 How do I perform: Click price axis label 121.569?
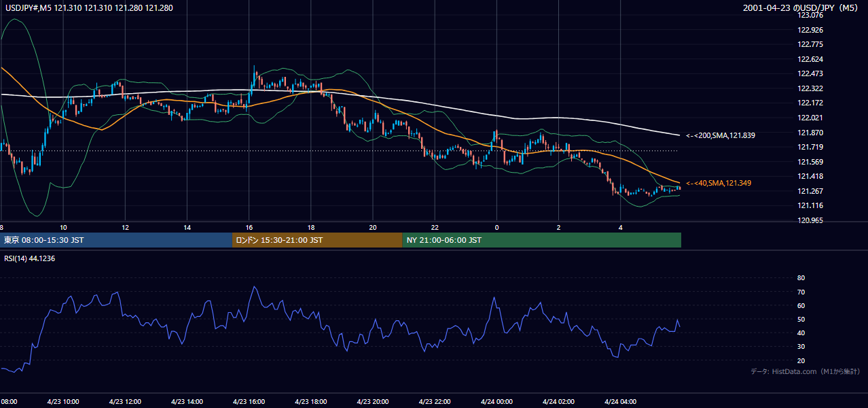pyautogui.click(x=811, y=162)
